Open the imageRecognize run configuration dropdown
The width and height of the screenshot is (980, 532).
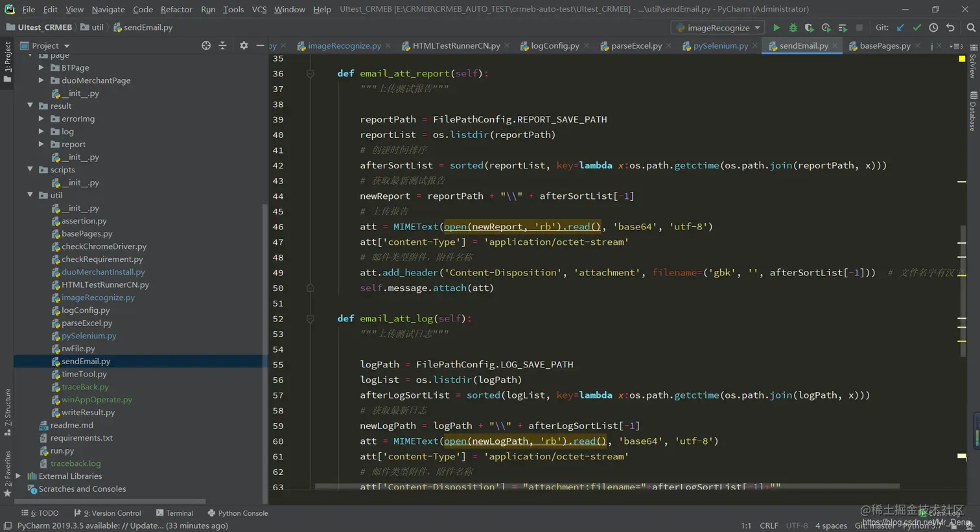718,28
